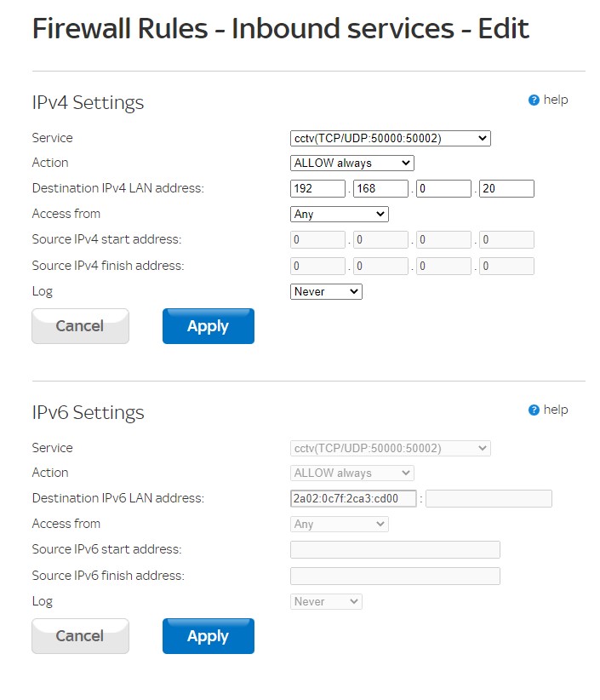Expand the IPv4 Action dropdown
Screen dimensions: 600x700
click(351, 163)
